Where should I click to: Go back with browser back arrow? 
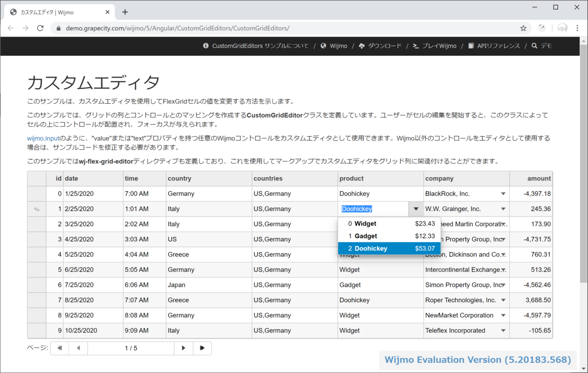point(10,28)
